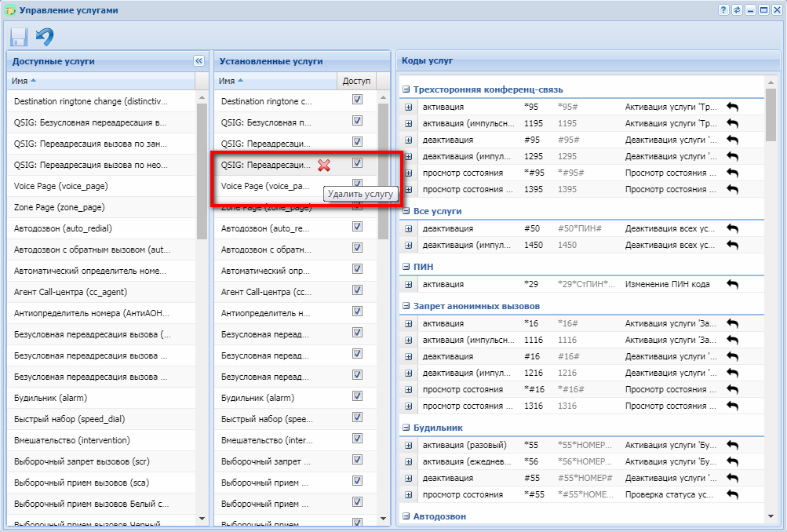This screenshot has height=532, width=787.
Task: Click the Save floppy disk icon
Action: point(19,37)
